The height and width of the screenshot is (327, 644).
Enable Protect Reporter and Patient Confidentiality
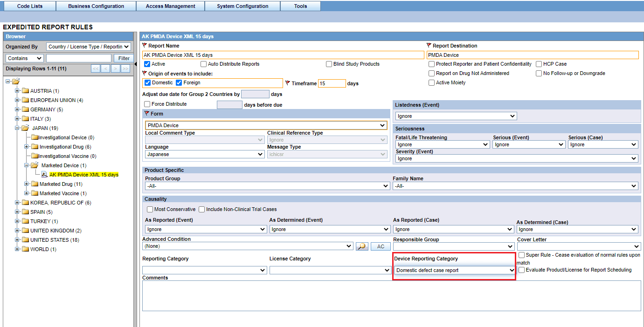(432, 64)
